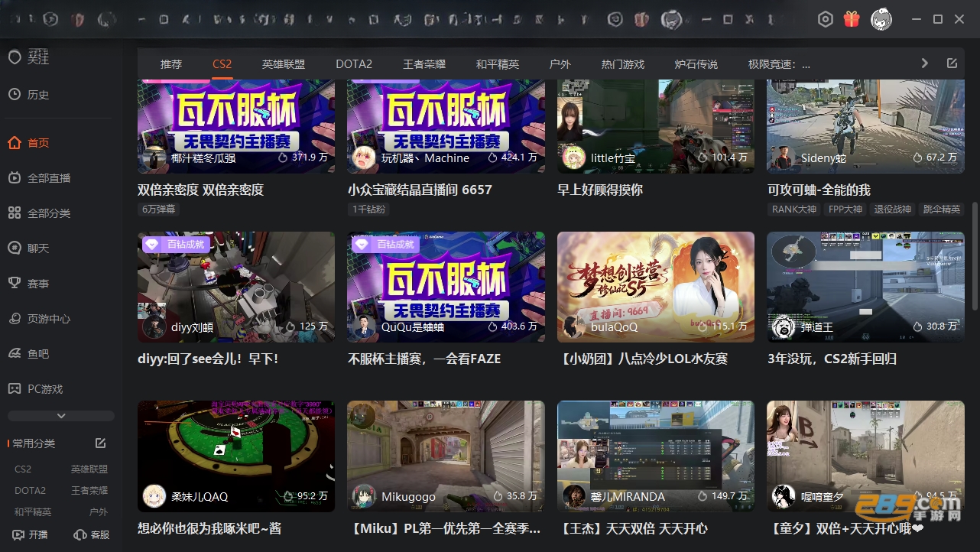This screenshot has height=552, width=980.
Task: Edit 常用分类 with the pencil icon
Action: (x=100, y=443)
